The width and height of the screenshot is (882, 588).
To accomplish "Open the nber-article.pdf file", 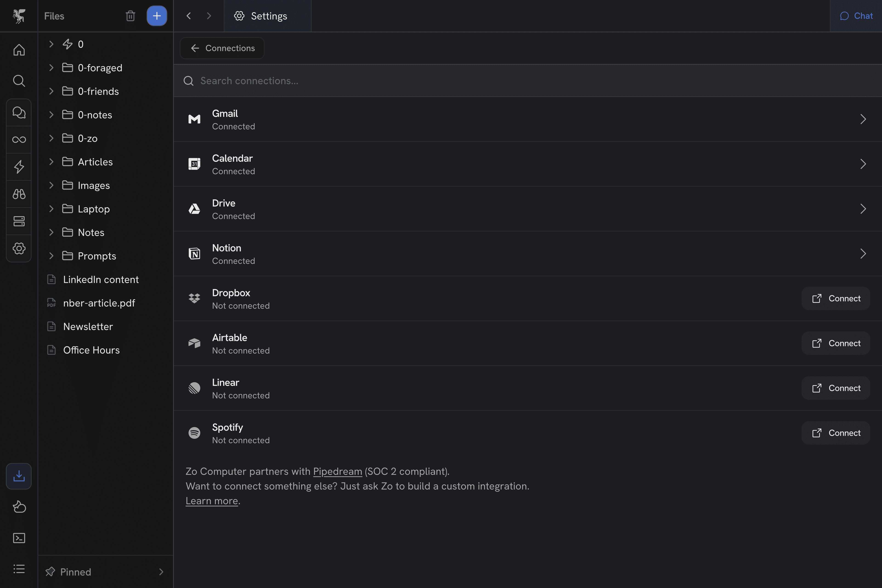I will point(99,303).
